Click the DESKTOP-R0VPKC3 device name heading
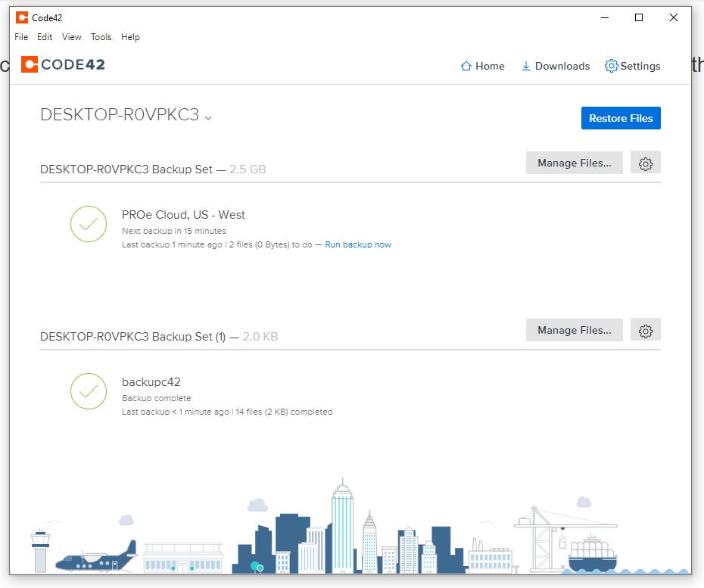The height and width of the screenshot is (588, 704). [120, 115]
